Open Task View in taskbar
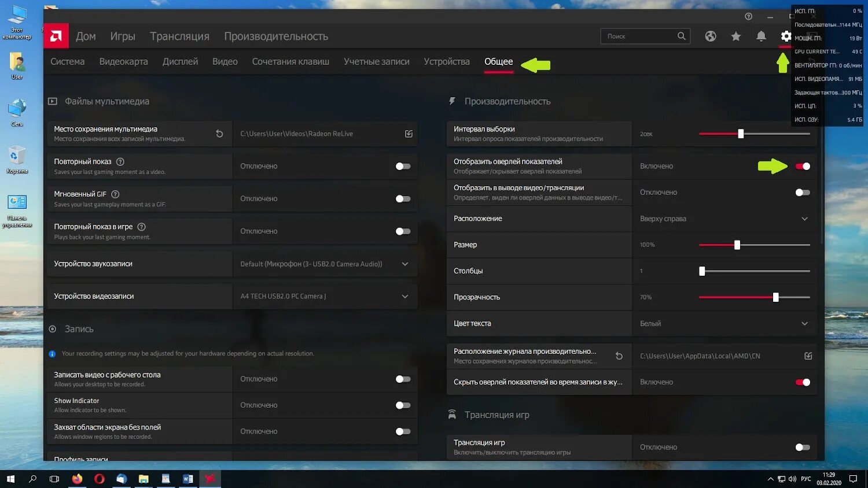This screenshot has width=868, height=488. [x=54, y=479]
